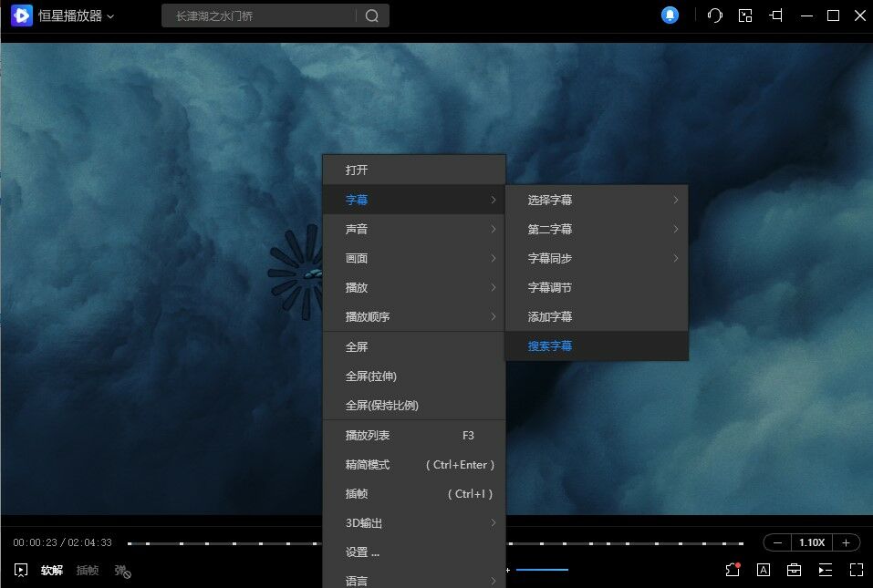Switch to mini window mode icon
Screen dimensions: 873x588
click(x=745, y=15)
